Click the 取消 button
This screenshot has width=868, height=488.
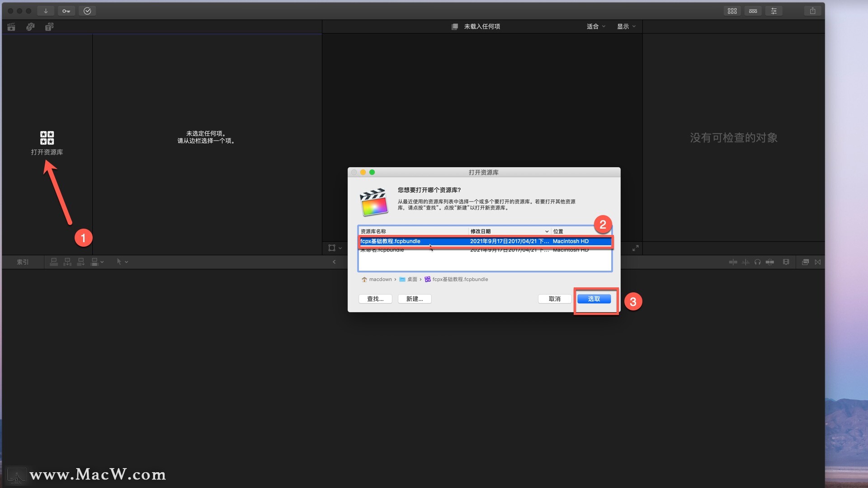[554, 299]
